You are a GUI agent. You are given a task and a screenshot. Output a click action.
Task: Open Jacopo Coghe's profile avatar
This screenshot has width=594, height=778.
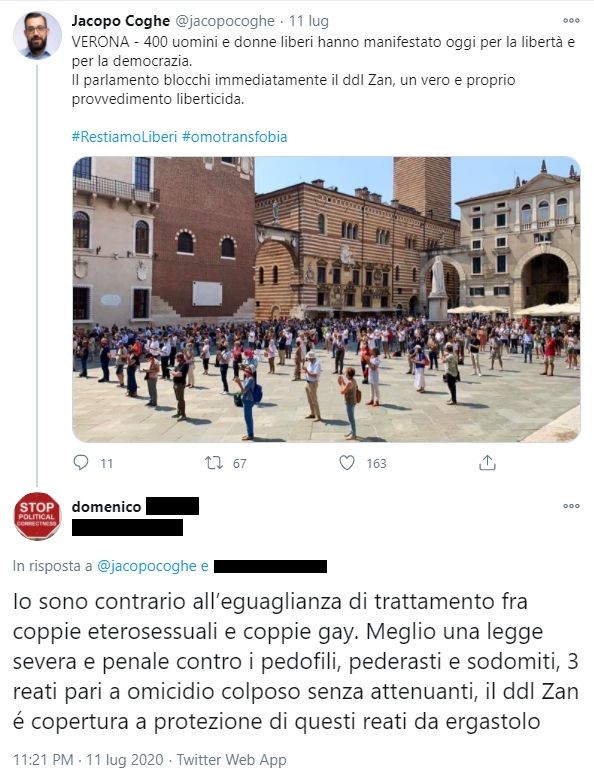tap(37, 35)
